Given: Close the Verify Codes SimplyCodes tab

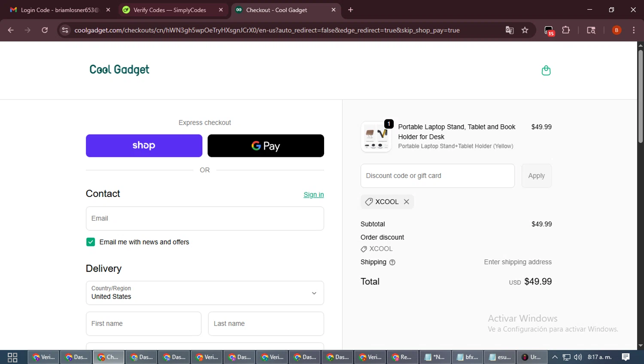Looking at the screenshot, I should coord(221,10).
